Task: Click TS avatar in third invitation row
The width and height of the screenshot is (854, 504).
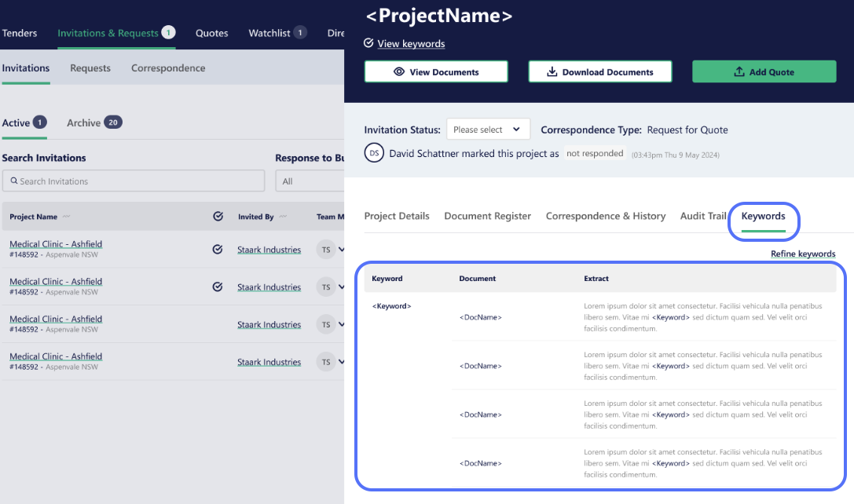Action: 326,325
